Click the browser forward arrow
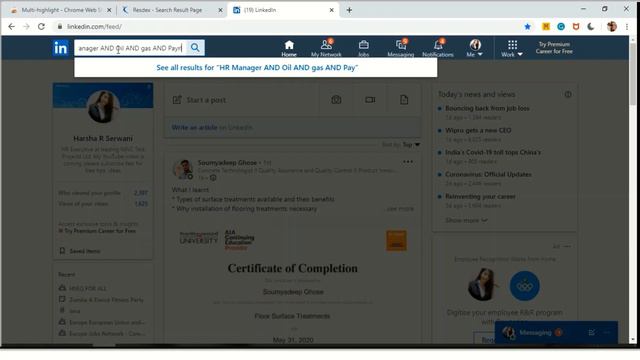 tap(27, 27)
